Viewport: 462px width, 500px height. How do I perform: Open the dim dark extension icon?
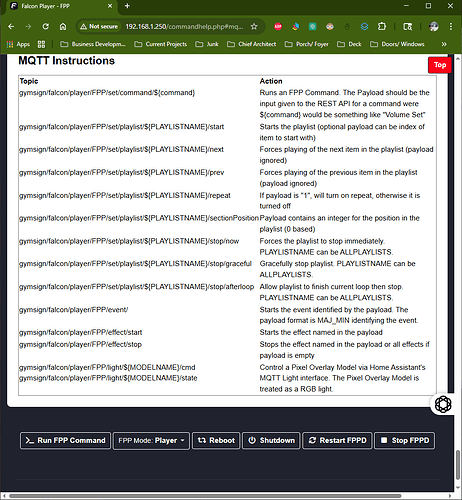point(347,27)
